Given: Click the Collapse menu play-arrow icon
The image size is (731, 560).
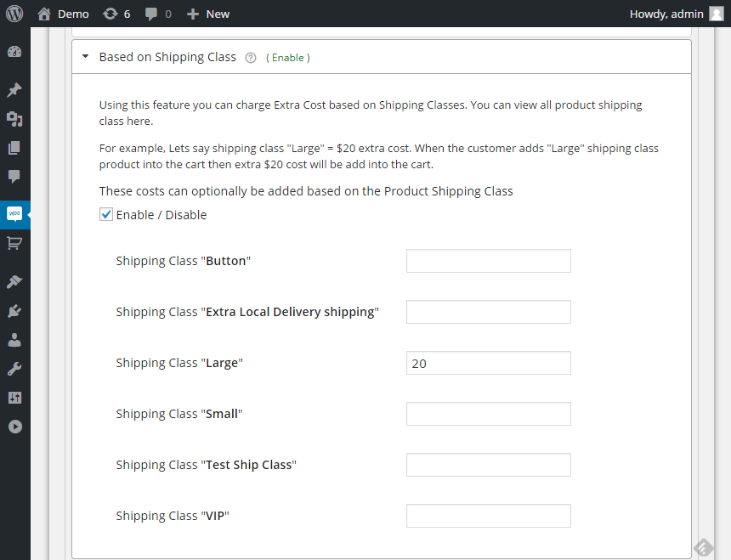Looking at the screenshot, I should tap(15, 427).
